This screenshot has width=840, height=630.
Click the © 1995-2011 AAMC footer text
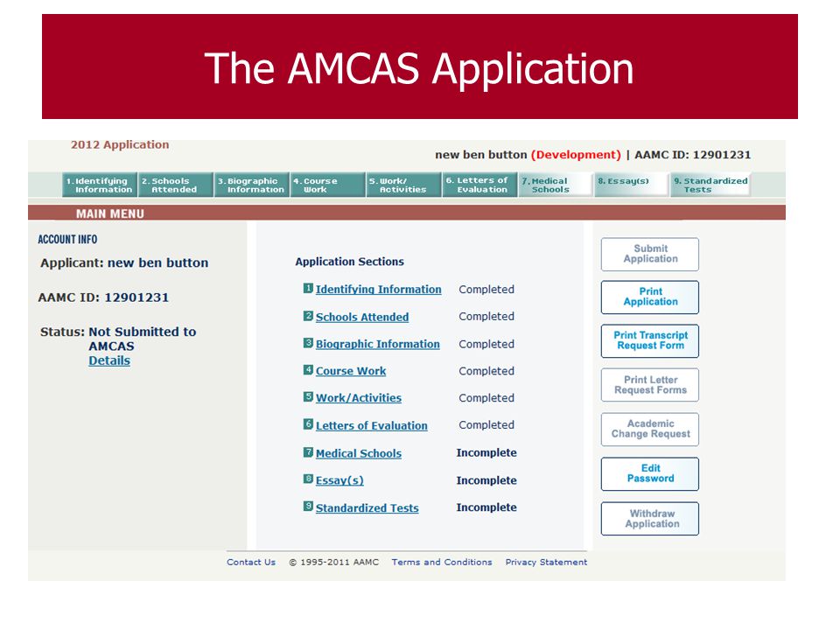coord(333,562)
